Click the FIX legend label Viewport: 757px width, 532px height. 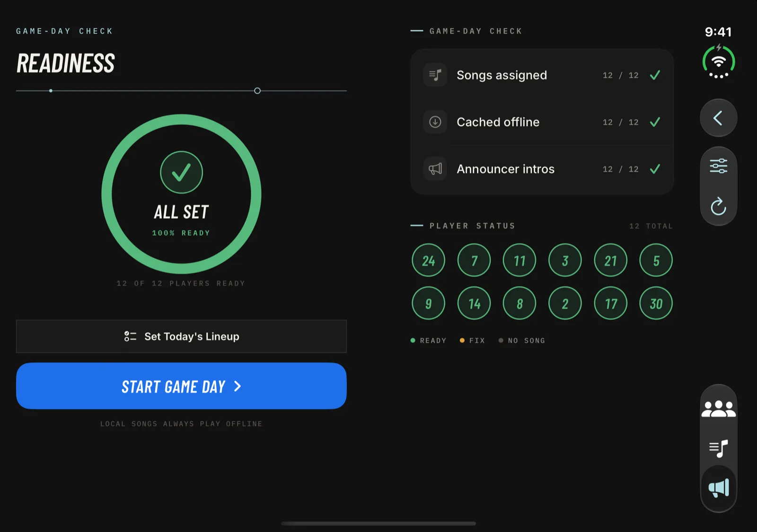pos(477,340)
